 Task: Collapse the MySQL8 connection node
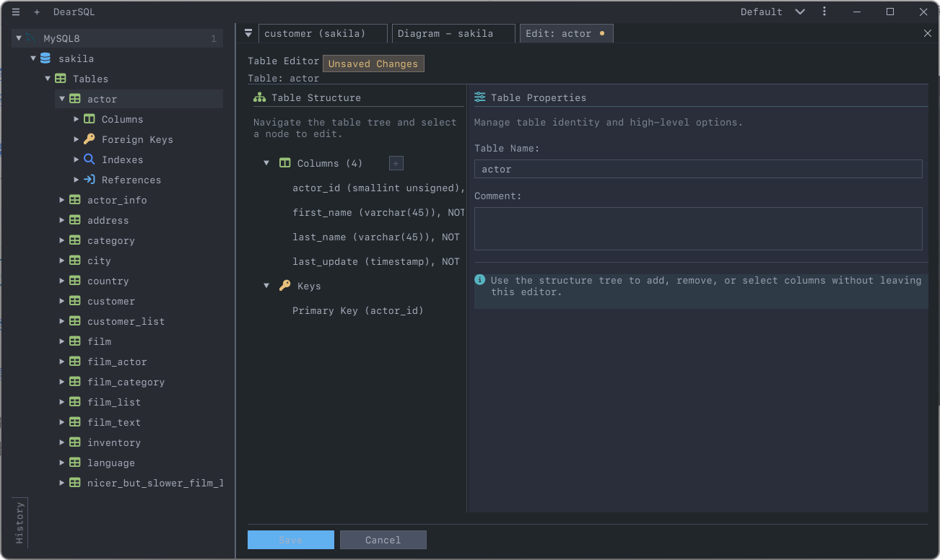pyautogui.click(x=19, y=38)
